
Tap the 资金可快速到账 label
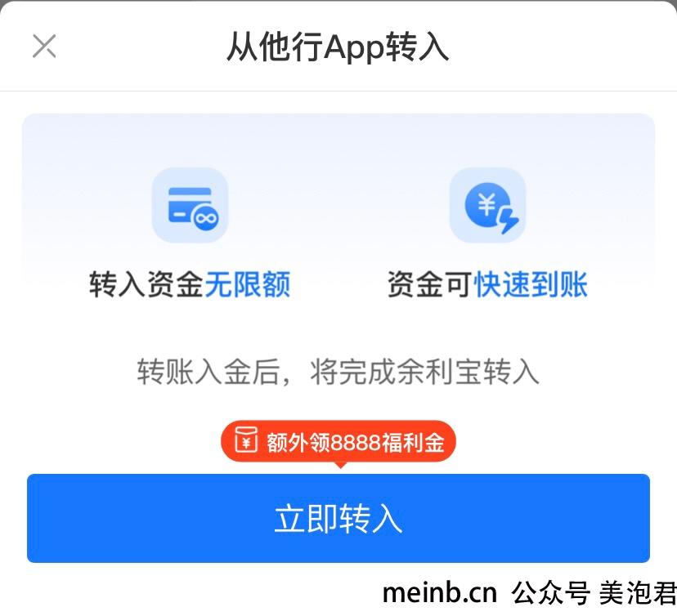488,284
